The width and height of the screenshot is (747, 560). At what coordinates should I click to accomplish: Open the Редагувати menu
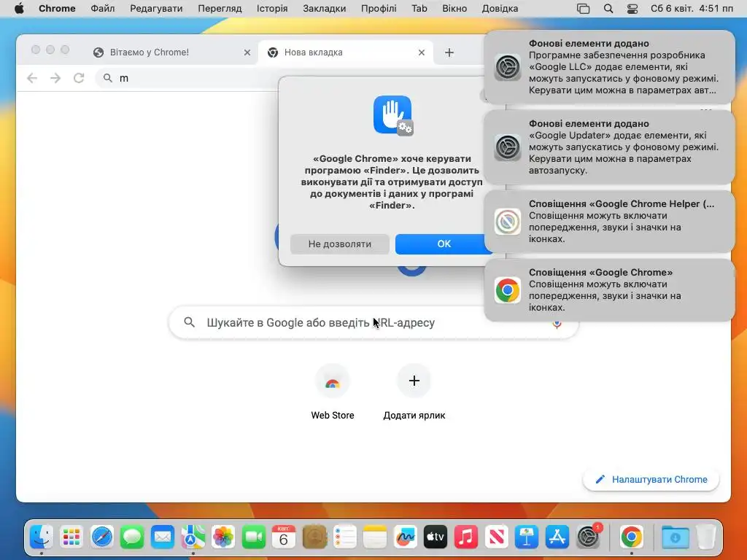(x=156, y=9)
